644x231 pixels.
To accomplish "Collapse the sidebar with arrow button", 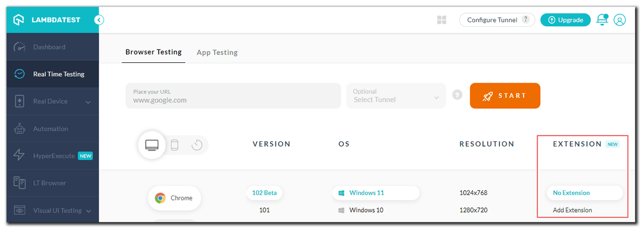I will click(x=99, y=20).
